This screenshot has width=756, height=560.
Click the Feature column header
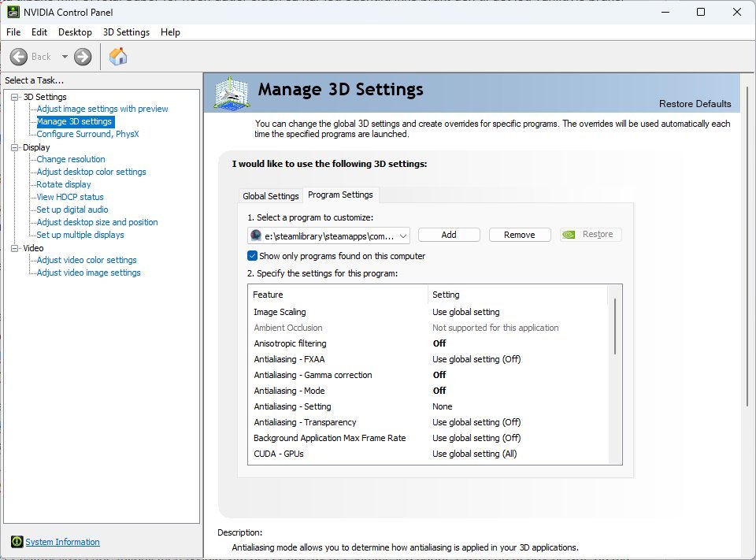tap(338, 295)
